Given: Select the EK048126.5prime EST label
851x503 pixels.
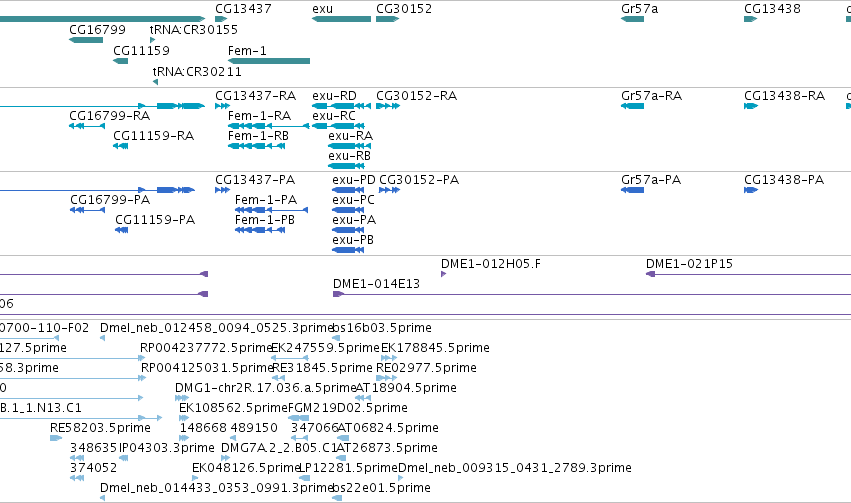Looking at the screenshot, I should click(246, 468).
